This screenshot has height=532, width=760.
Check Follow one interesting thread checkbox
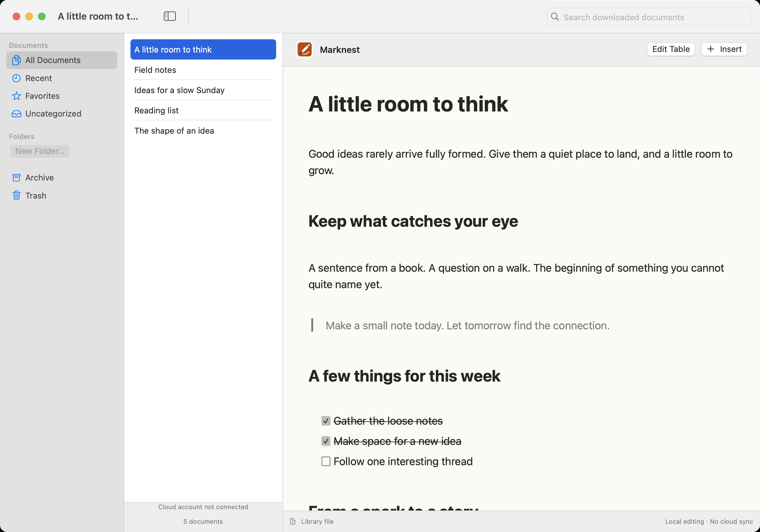pos(326,461)
